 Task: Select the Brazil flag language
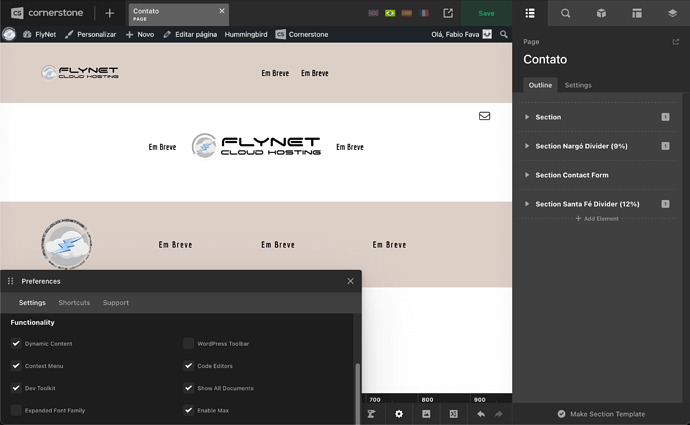tap(390, 13)
